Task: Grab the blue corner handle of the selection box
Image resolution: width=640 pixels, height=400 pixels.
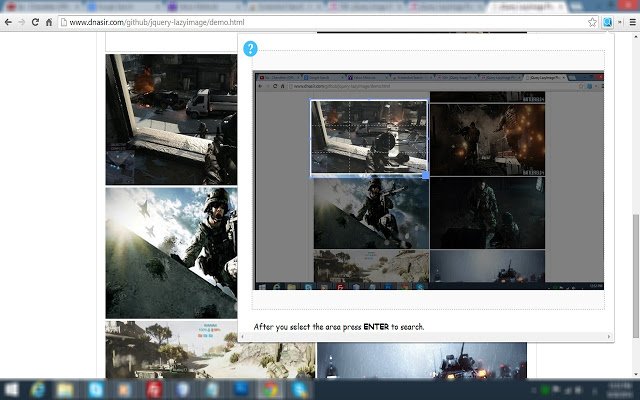Action: pos(426,175)
